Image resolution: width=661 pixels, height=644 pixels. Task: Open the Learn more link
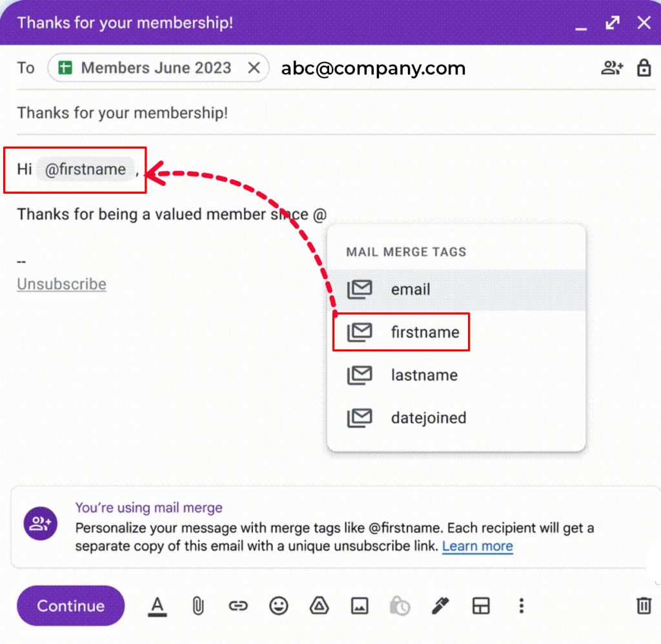[477, 546]
